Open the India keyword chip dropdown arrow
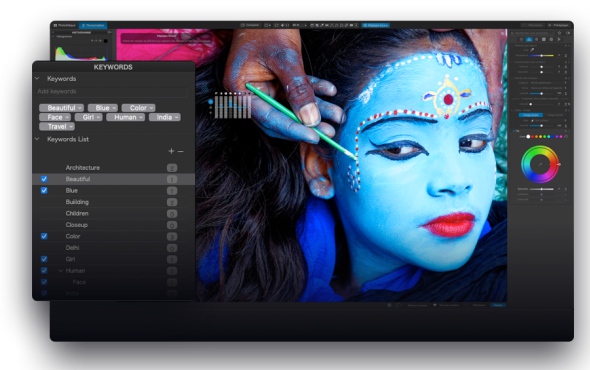The width and height of the screenshot is (590, 370). click(176, 117)
